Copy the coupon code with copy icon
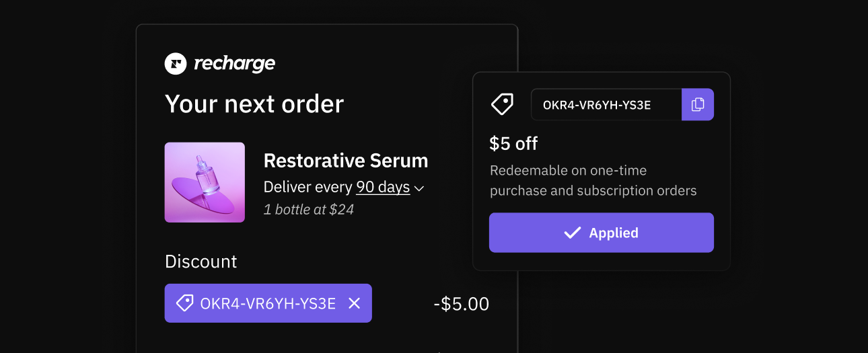Screen dimensions: 868x353 (x=698, y=104)
